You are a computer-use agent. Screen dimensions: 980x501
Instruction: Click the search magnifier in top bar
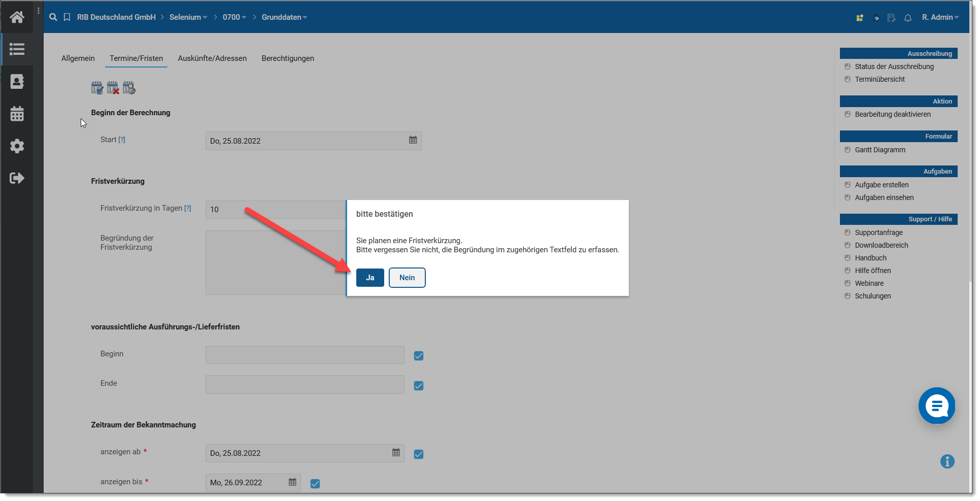coord(53,17)
